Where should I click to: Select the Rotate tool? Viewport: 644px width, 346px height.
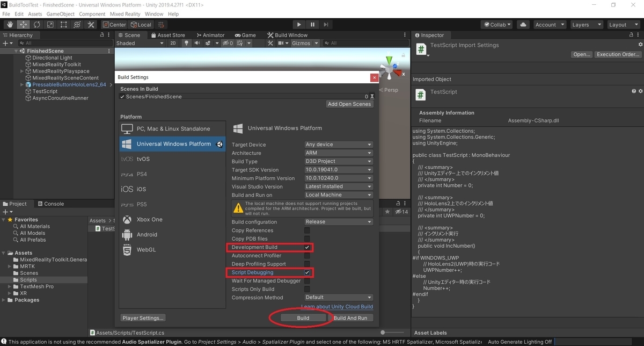click(x=36, y=25)
